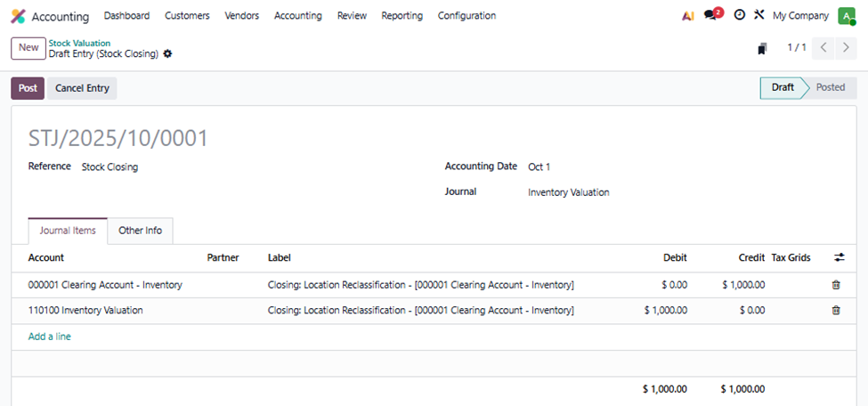868x406 pixels.
Task: Switch to the Other Info tab
Action: coord(140,231)
